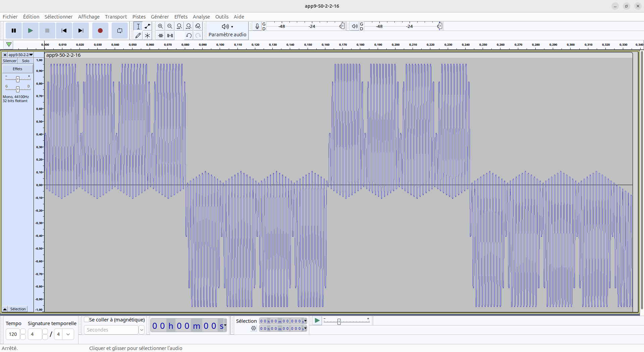Click the track gain slider handle
The width and height of the screenshot is (644, 352).
click(18, 79)
